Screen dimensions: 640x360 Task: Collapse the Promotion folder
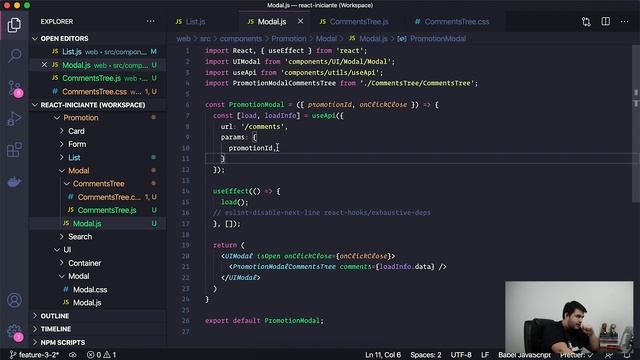pos(81,118)
